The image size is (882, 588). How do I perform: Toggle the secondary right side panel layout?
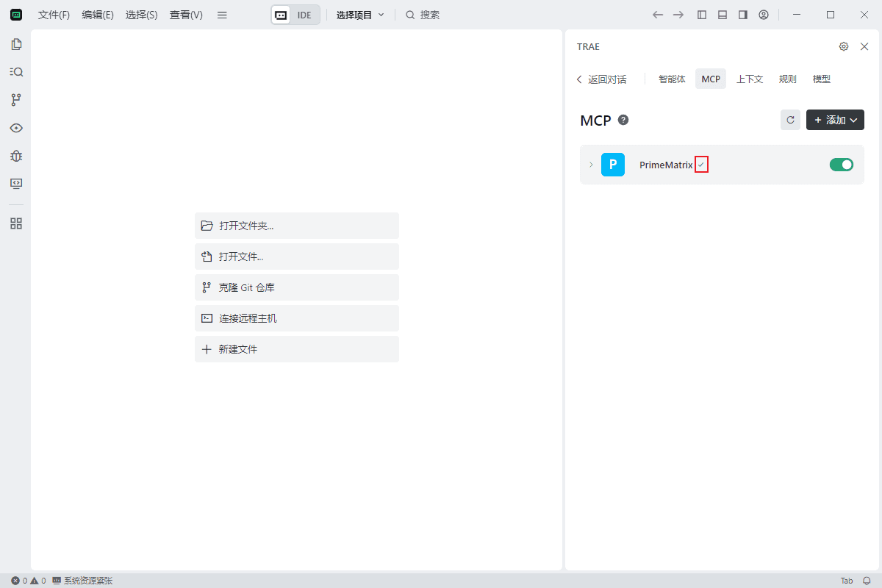pos(743,15)
